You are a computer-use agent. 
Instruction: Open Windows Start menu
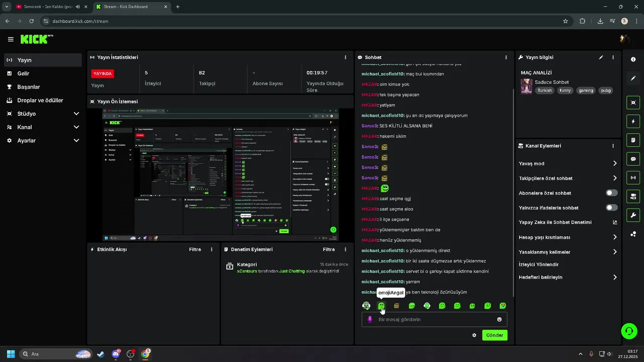tap(11, 354)
